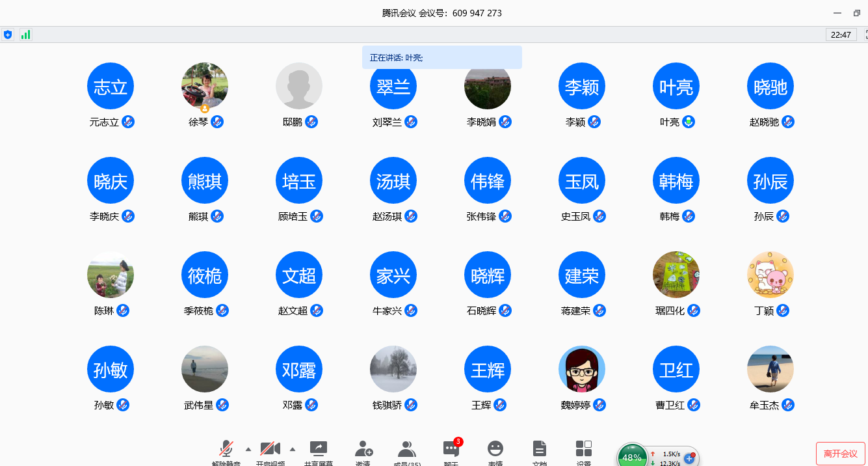Start screen sharing (共享屏幕)
Viewport: 868px width, 466px height.
tap(319, 450)
